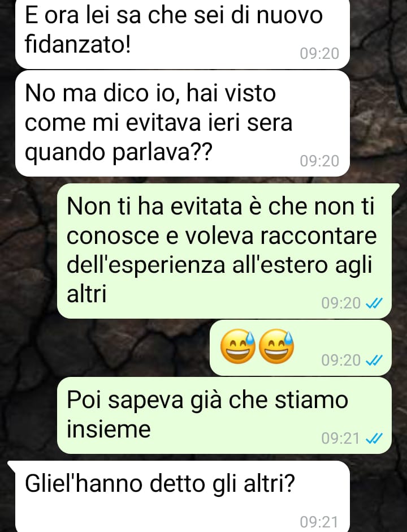Tap the "Poi sapeva già che stiamo insieme" message
The height and width of the screenshot is (532, 407).
(224, 415)
